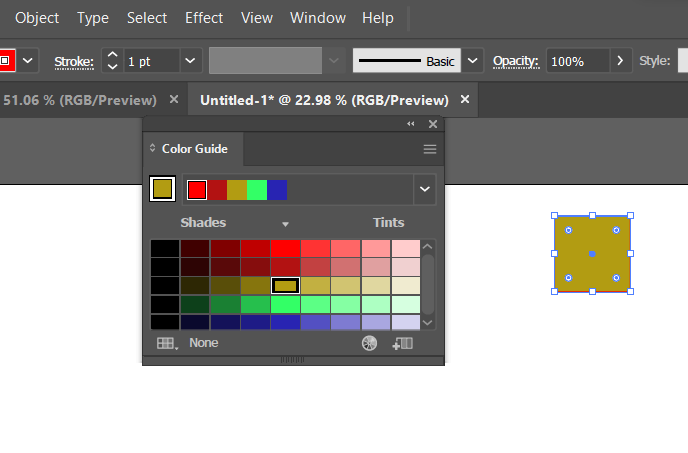Open the Type menu
The height and width of the screenshot is (453, 688).
point(93,18)
